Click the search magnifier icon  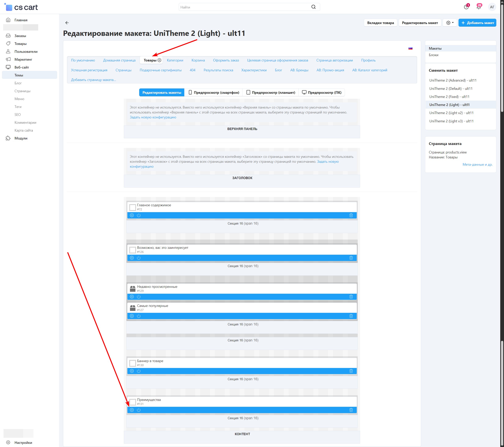coord(313,7)
